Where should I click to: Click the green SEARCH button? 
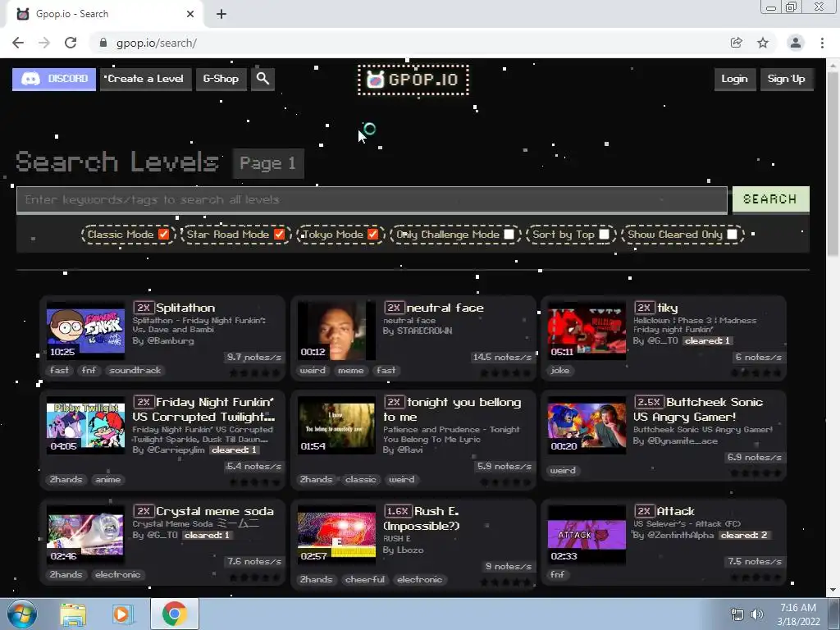[770, 199]
